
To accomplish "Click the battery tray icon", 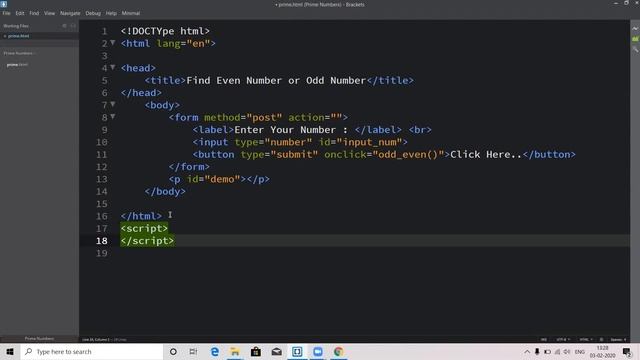I will [547, 351].
